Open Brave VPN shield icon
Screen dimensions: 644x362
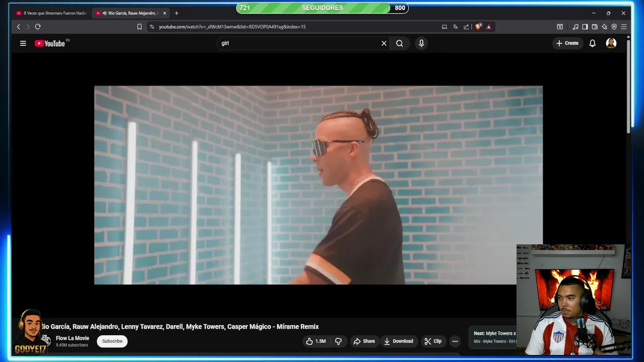[614, 27]
